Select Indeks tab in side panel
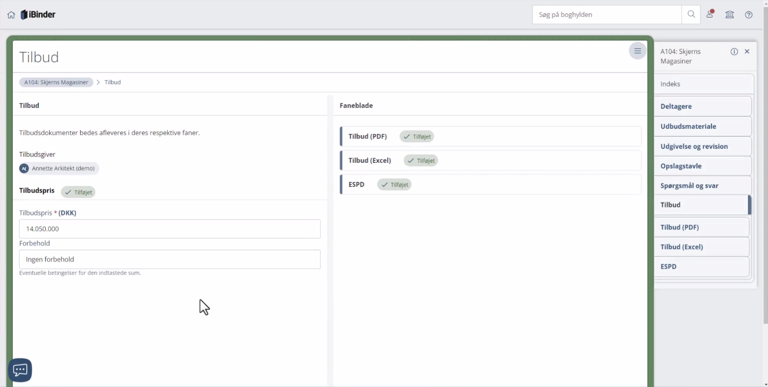Image resolution: width=768 pixels, height=387 pixels. (x=704, y=84)
